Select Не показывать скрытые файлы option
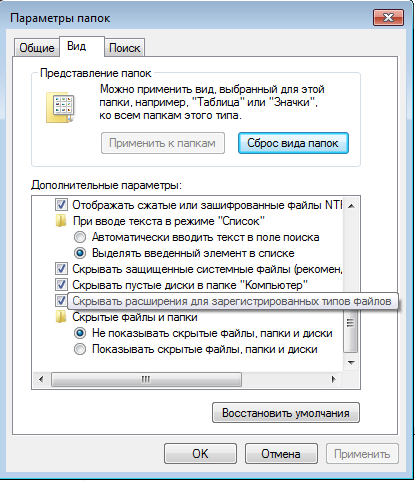This screenshot has height=481, width=415. [x=80, y=333]
